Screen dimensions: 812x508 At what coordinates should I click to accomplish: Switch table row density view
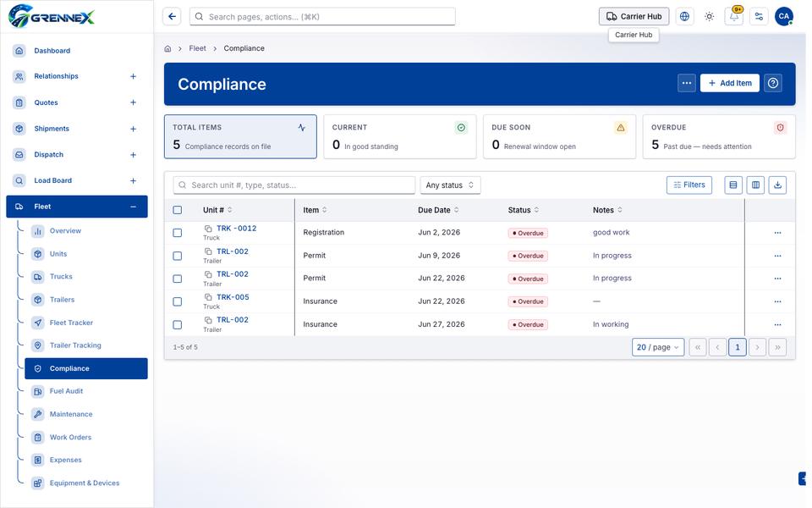(x=733, y=185)
